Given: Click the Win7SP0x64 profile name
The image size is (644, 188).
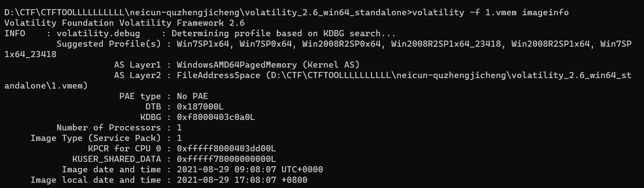Looking at the screenshot, I should [x=266, y=44].
